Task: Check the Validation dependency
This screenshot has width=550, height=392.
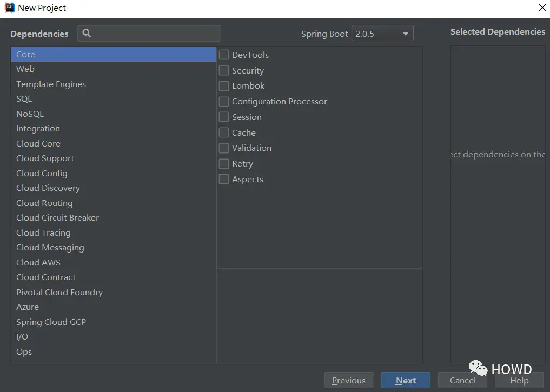Action: (x=224, y=148)
